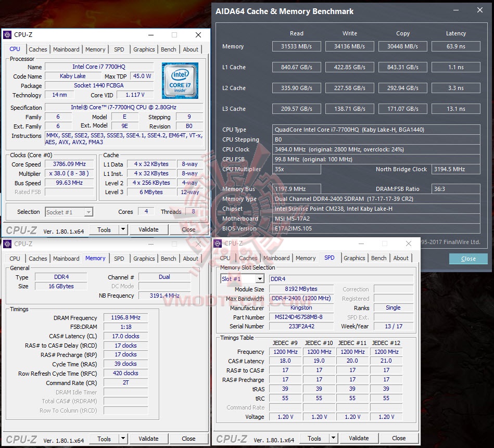Click Manufacturer Kingston value
The width and height of the screenshot is (494, 448).
[301, 308]
